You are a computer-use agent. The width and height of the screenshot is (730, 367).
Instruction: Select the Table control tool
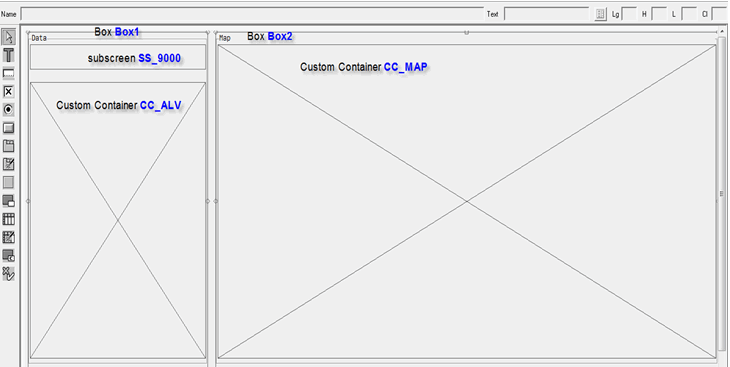click(x=9, y=219)
